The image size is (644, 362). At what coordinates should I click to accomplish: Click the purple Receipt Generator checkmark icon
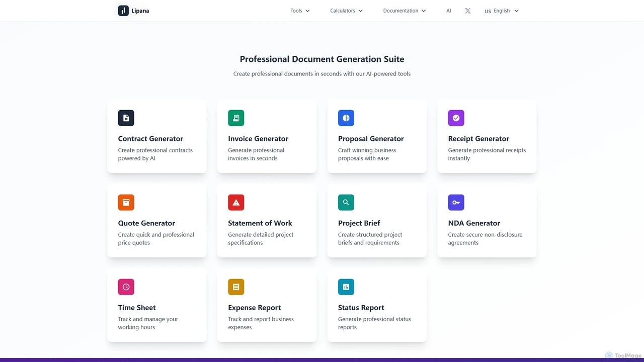(x=456, y=118)
